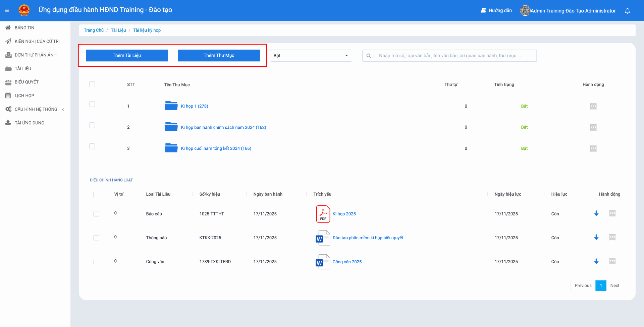The height and width of the screenshot is (327, 644).
Task: Open the Bật status filter dropdown
Action: [311, 56]
